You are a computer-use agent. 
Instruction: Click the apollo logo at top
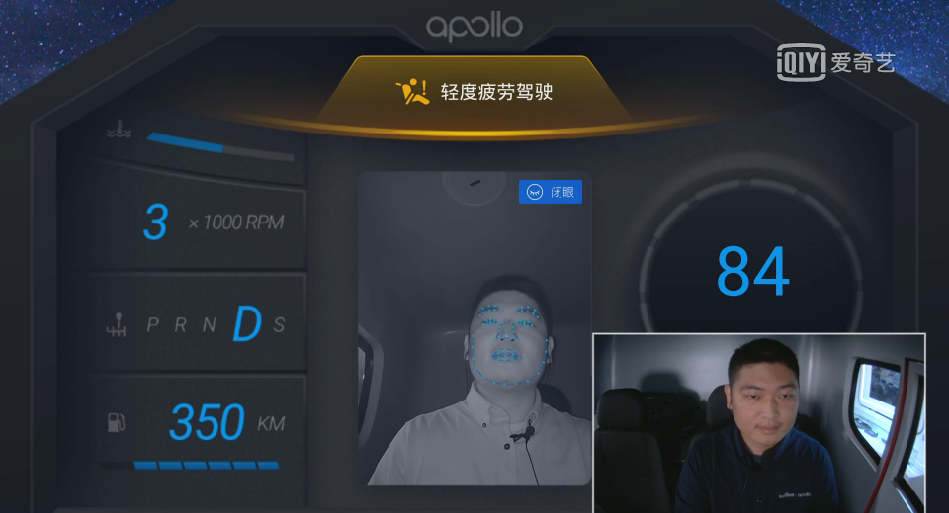click(474, 27)
